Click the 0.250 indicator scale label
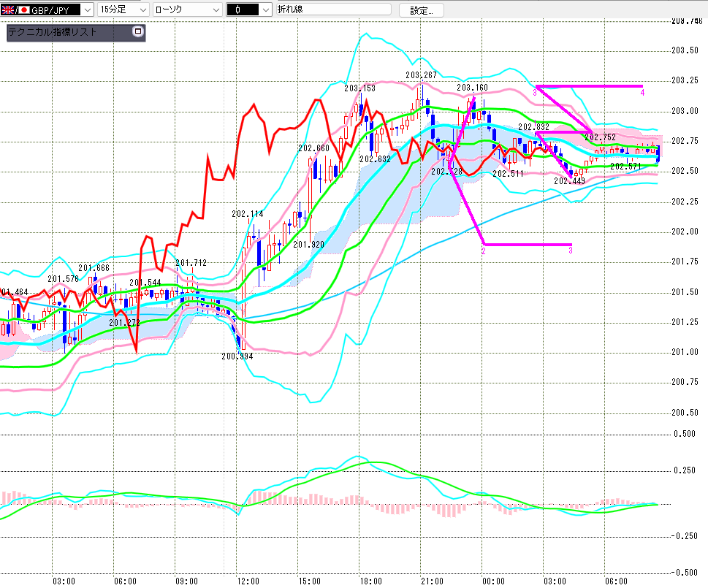Image resolution: width=708 pixels, height=588 pixels. pyautogui.click(x=683, y=470)
